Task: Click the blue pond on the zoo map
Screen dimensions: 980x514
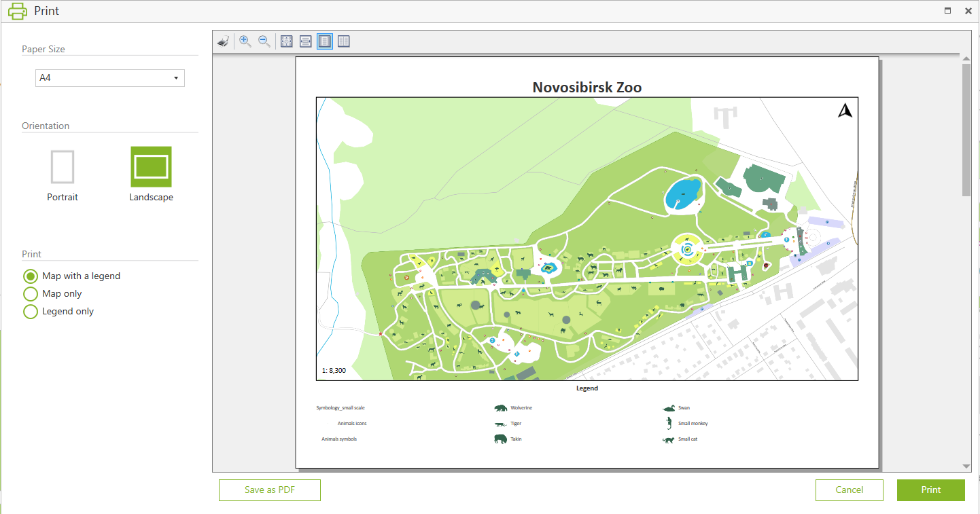Action: point(683,194)
